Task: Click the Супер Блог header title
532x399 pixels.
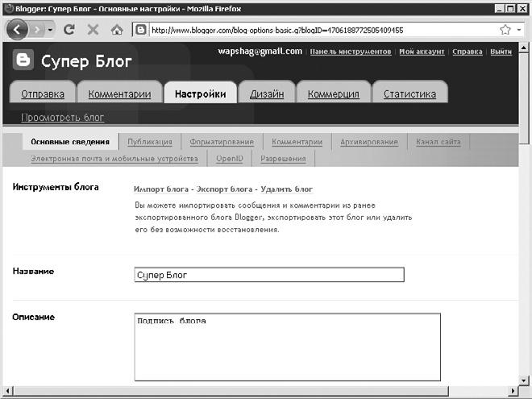Action: coord(86,61)
